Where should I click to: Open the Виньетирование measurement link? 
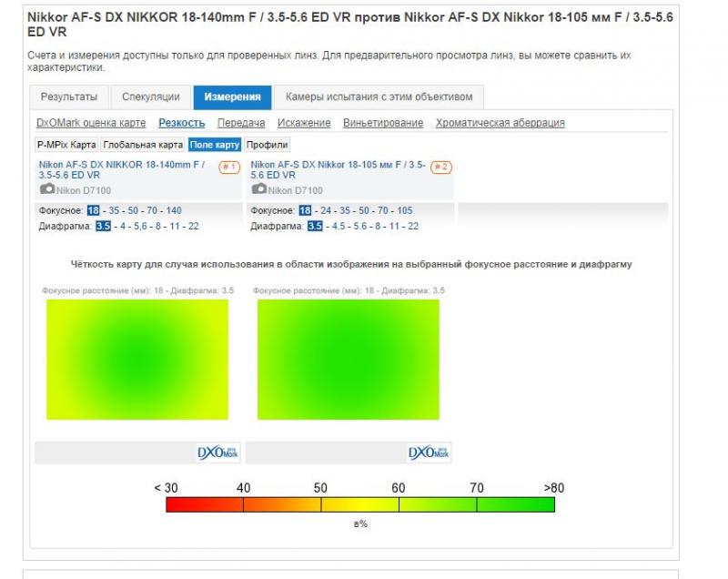[383, 123]
